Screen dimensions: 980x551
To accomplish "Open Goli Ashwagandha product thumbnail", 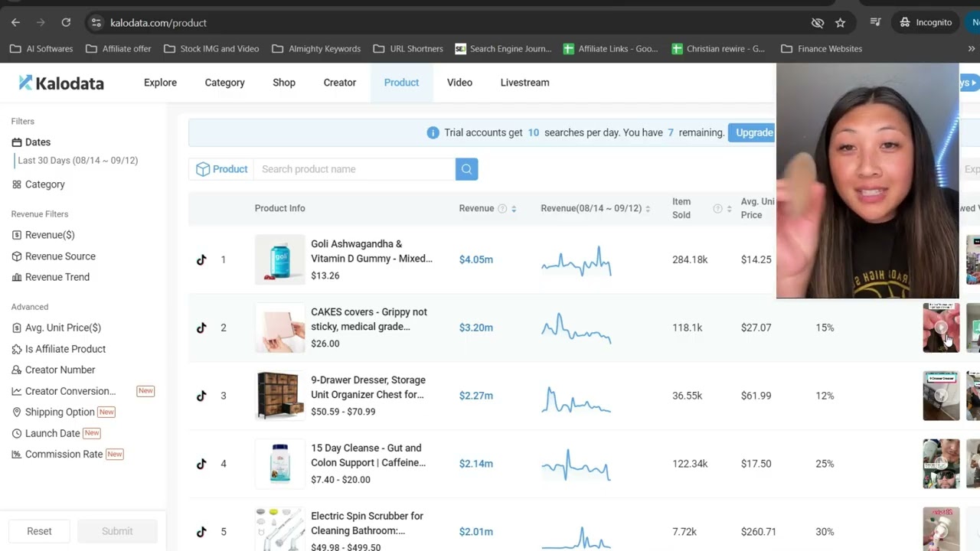I will coord(279,259).
